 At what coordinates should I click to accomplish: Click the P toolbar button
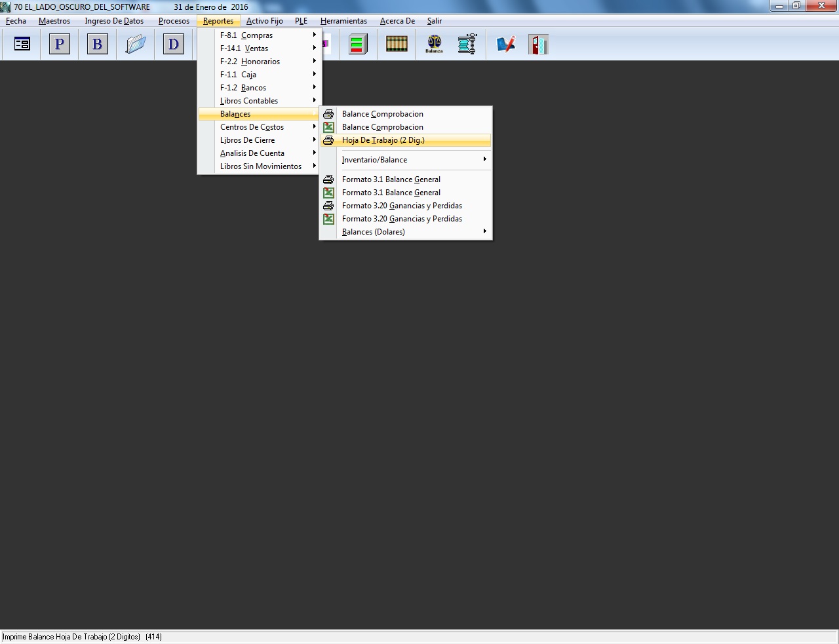coord(60,45)
